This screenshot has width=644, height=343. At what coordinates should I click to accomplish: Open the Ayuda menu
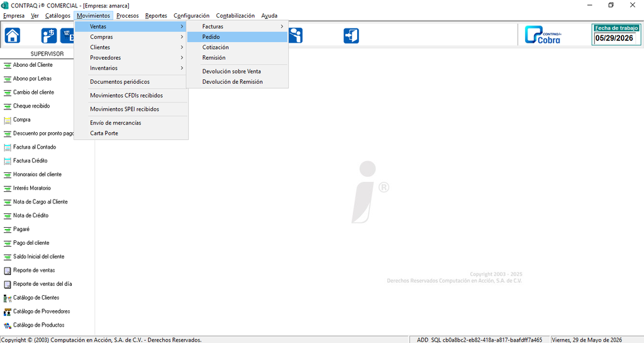click(x=269, y=16)
